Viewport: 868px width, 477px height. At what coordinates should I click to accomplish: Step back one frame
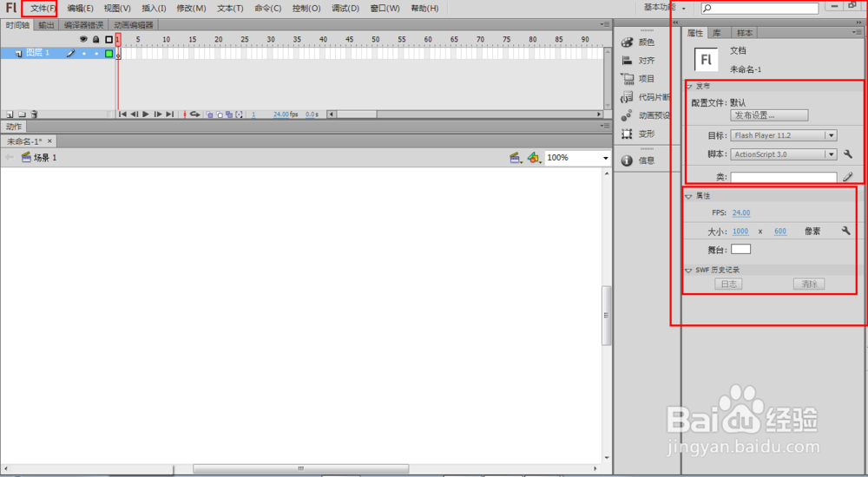click(x=134, y=114)
